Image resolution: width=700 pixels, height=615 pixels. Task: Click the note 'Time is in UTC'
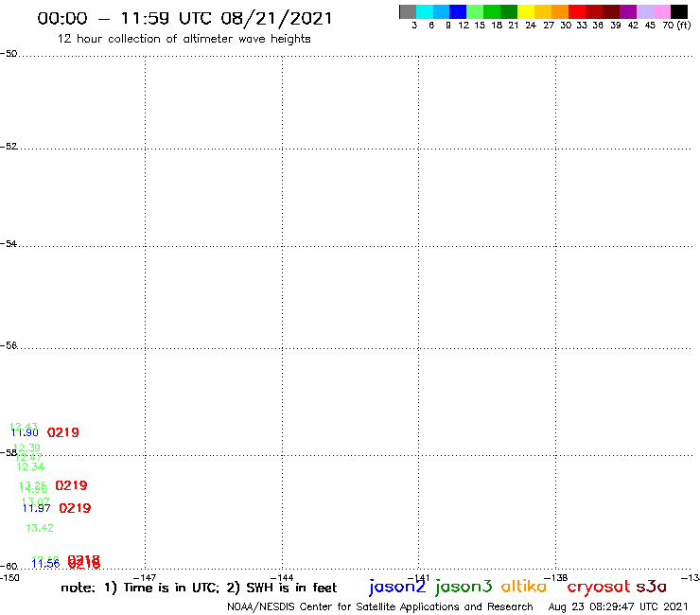171,588
